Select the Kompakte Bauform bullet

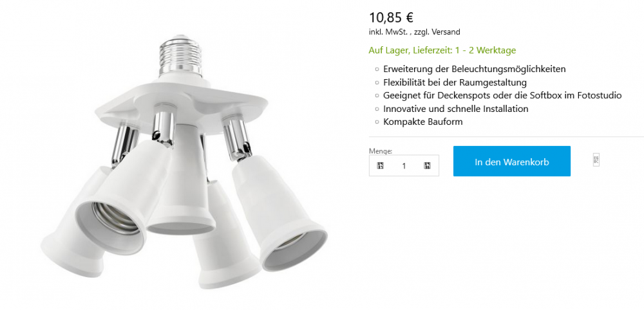(x=423, y=122)
